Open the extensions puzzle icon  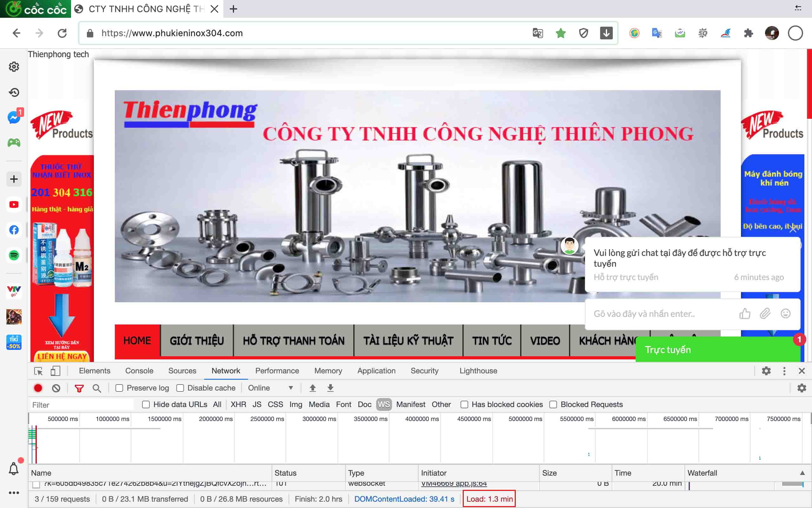coord(748,33)
